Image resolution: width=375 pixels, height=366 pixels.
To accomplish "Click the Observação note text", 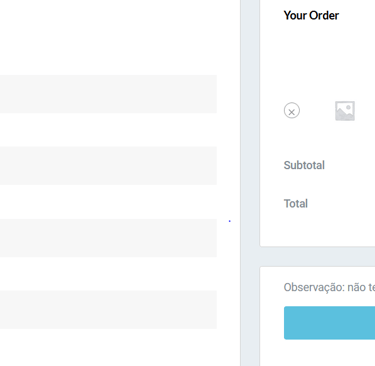I will coord(329,287).
